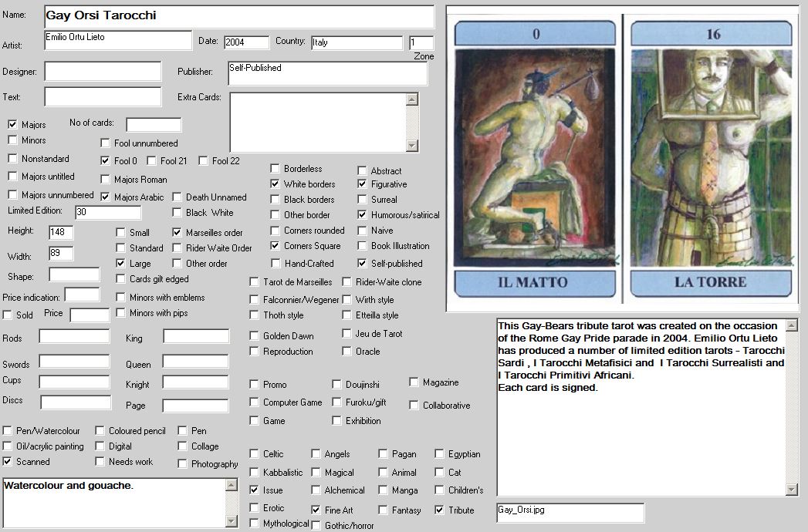808x532 pixels.
Task: Click down arrow of Watercolour notes box
Action: [230, 519]
